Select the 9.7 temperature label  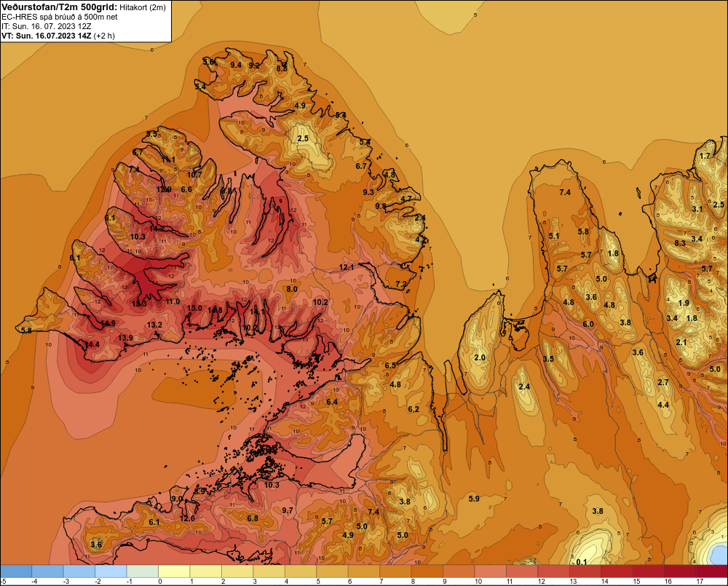(x=288, y=510)
